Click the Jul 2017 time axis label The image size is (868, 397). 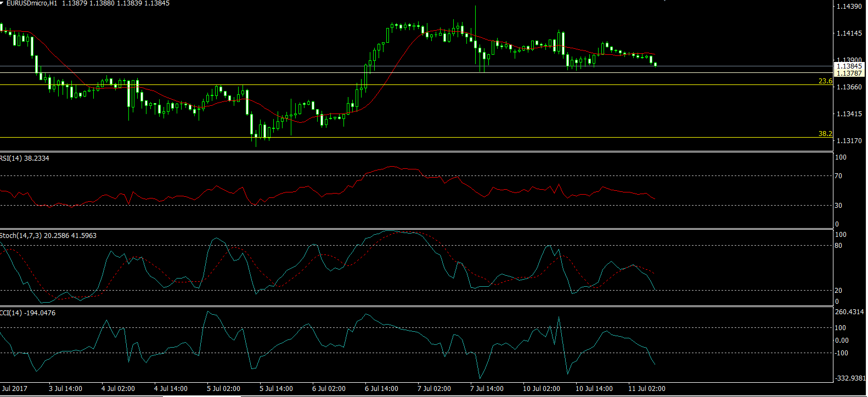pos(14,388)
